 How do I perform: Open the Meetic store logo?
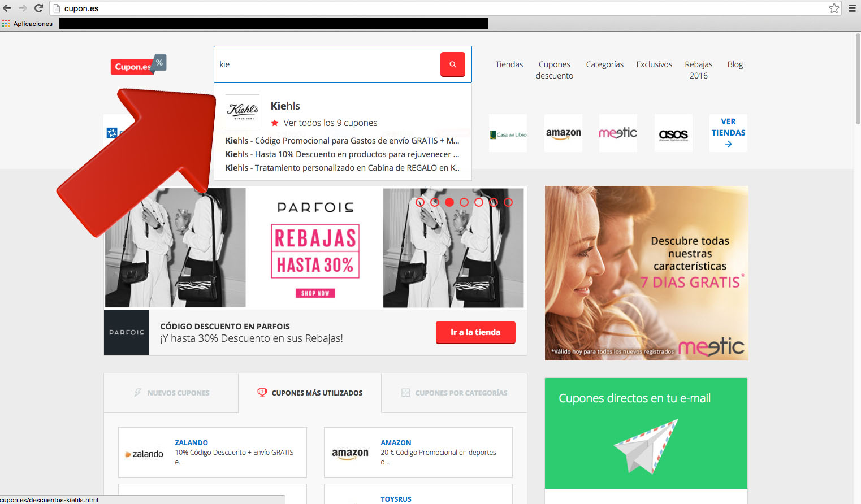tap(618, 133)
